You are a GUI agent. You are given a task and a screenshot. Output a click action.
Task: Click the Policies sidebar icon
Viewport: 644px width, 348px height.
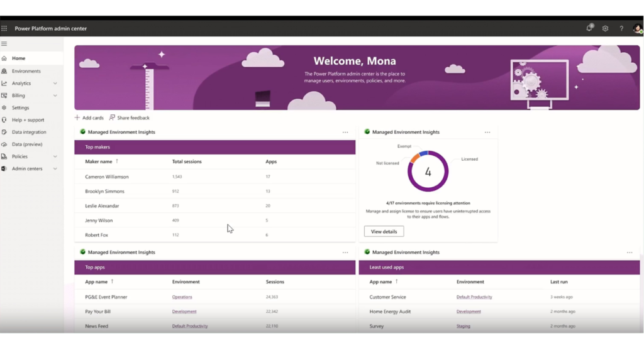pos(4,156)
